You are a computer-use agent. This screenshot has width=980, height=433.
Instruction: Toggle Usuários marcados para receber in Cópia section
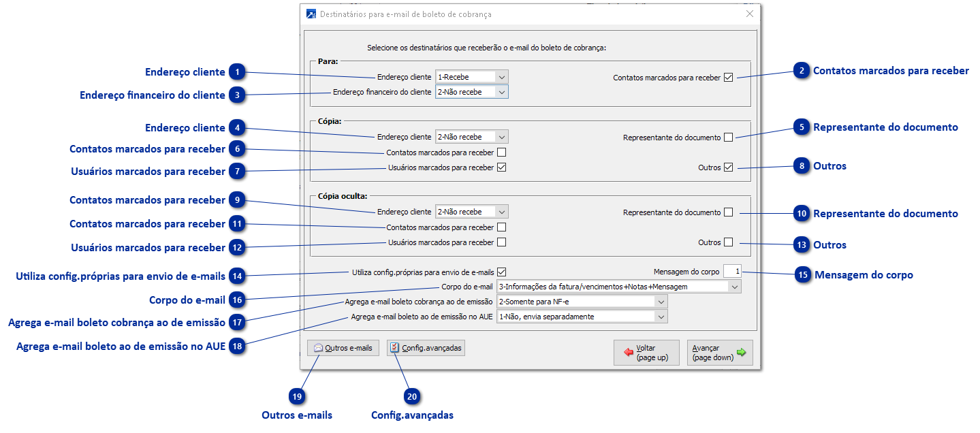click(x=501, y=166)
